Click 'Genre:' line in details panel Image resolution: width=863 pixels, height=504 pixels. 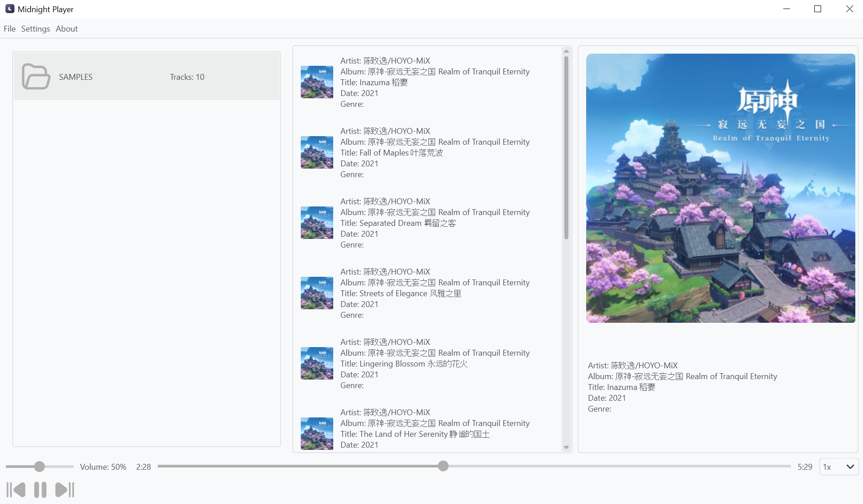click(600, 409)
